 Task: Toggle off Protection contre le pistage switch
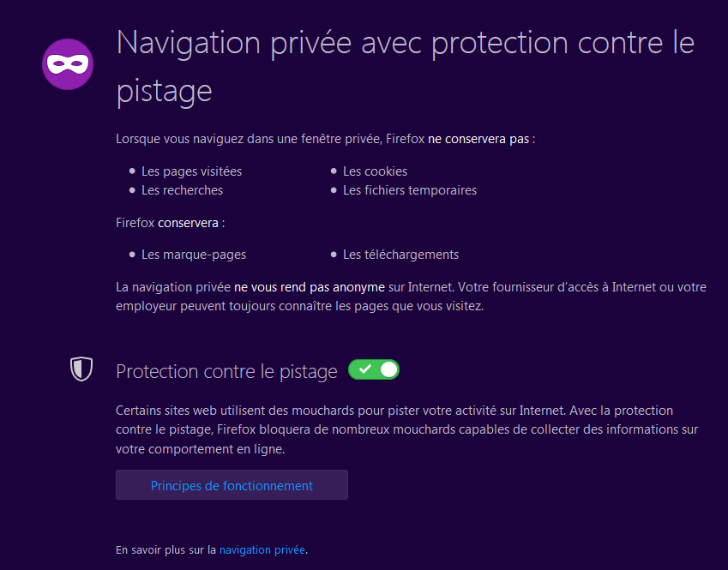pos(374,369)
